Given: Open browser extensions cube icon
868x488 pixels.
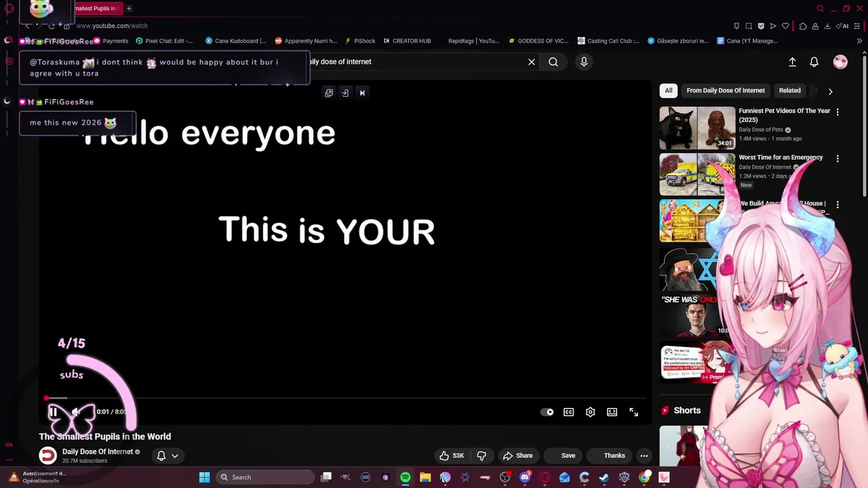Looking at the screenshot, I should tap(803, 26).
